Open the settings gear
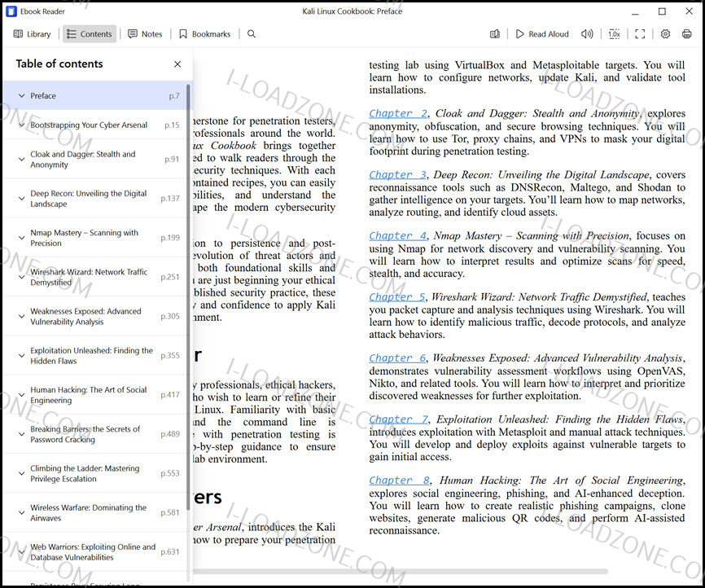Screen dimensions: 705x588 [x=665, y=34]
